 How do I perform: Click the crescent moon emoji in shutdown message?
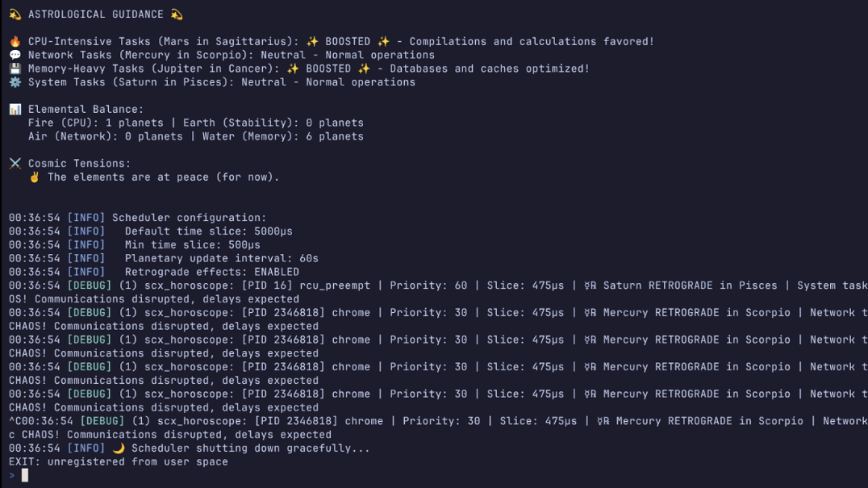click(x=119, y=448)
